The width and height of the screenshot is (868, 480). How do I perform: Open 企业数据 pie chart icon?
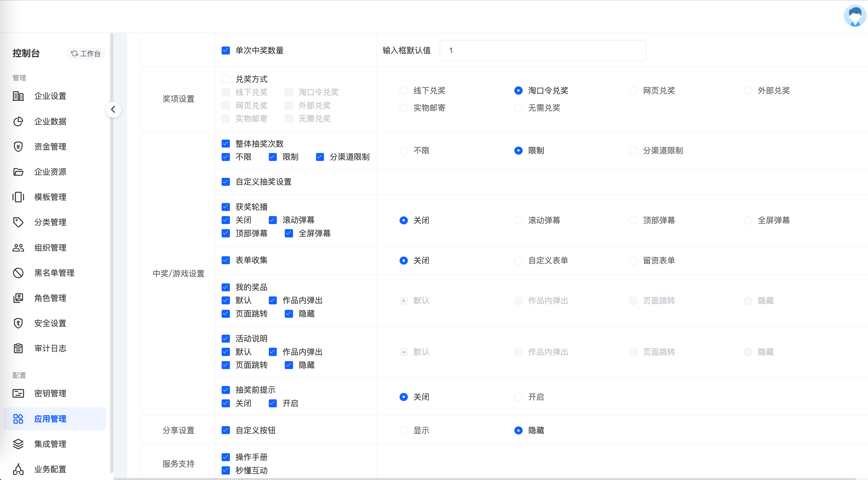[x=18, y=121]
